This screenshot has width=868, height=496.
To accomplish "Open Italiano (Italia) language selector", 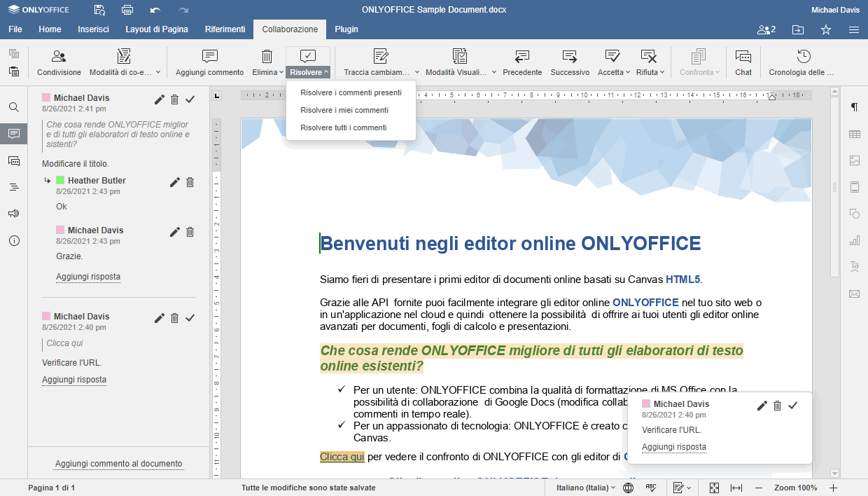I will coord(587,488).
